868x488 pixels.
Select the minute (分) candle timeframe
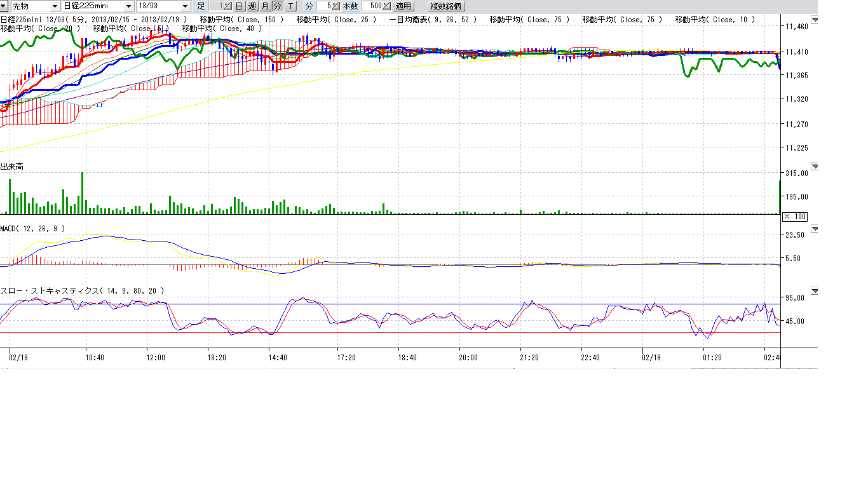point(278,6)
